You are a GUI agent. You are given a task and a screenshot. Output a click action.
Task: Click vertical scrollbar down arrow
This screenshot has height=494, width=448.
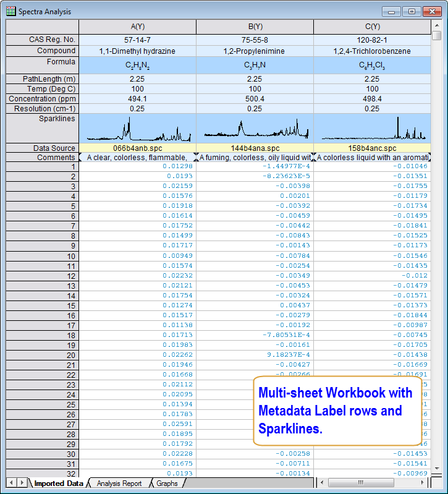(x=437, y=469)
